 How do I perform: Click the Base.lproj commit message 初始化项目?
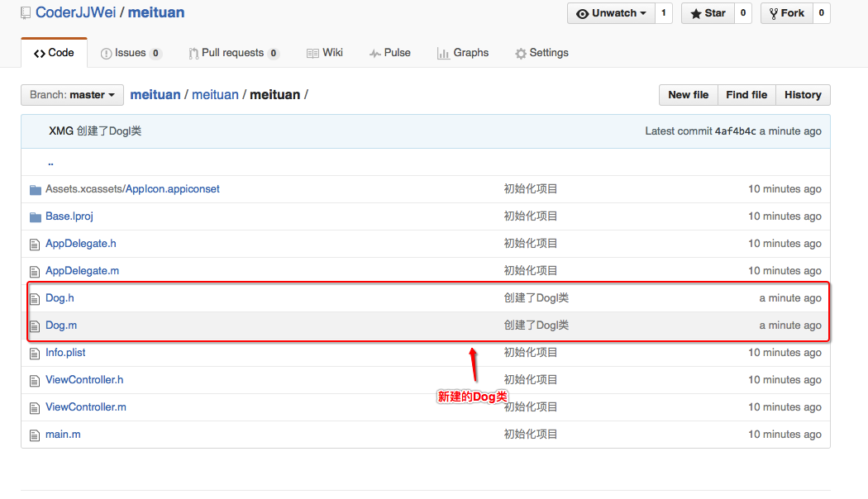tap(531, 216)
